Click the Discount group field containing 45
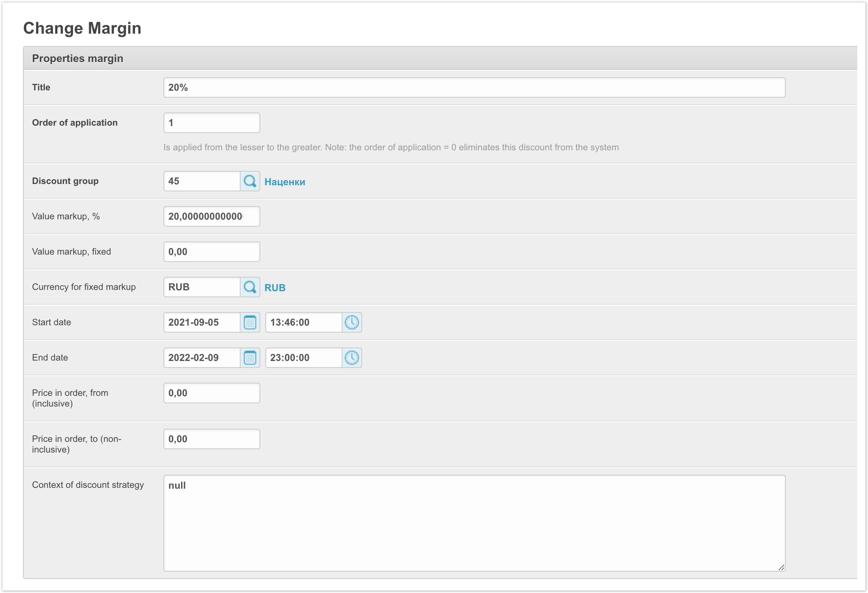868x593 pixels. tap(202, 181)
